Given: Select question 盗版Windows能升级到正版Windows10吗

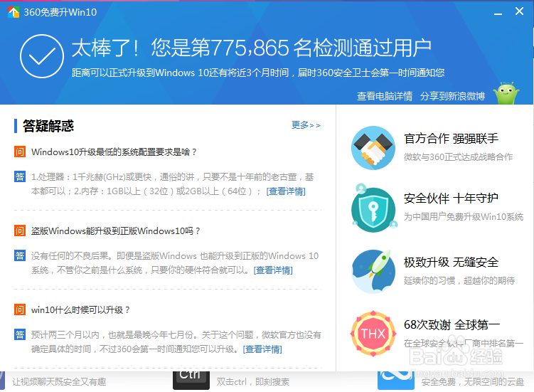Looking at the screenshot, I should pyautogui.click(x=115, y=231).
